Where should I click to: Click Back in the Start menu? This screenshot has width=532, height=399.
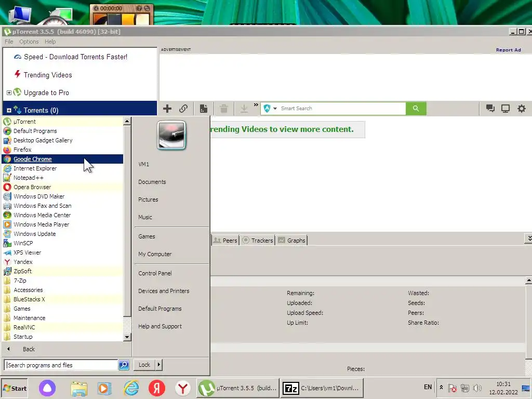(x=29, y=349)
